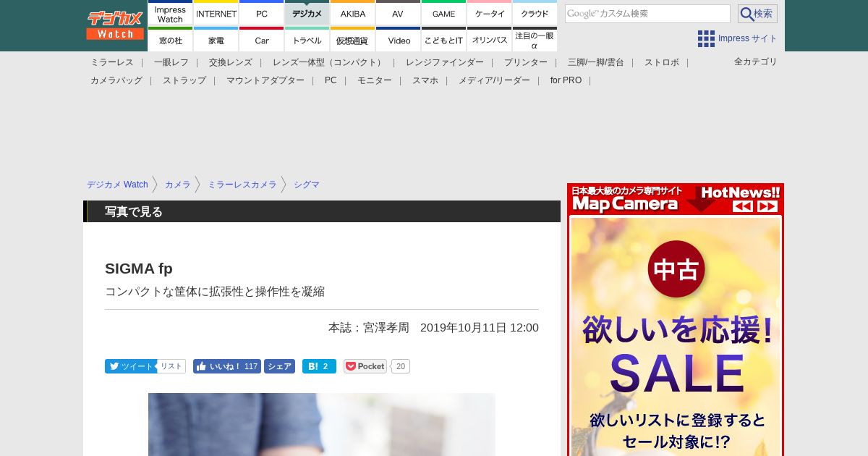Go to the 一眼レフ category

click(171, 62)
